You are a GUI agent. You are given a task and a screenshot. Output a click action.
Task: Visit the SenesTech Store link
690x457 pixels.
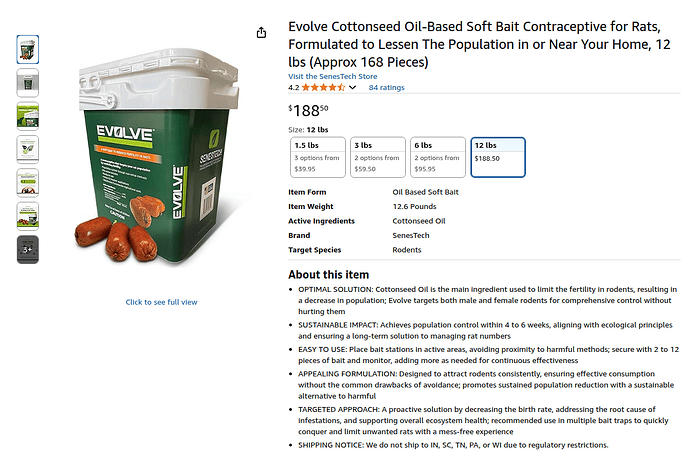coord(332,76)
